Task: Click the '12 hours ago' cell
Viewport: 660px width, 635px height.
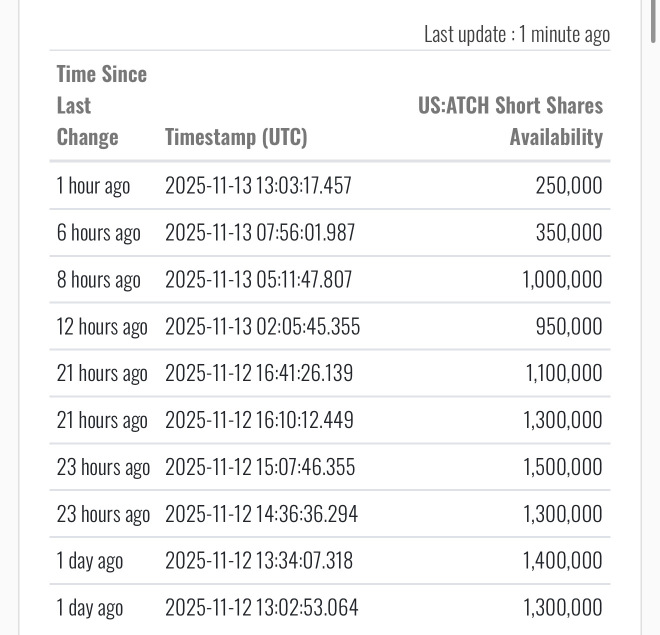Action: [x=101, y=327]
